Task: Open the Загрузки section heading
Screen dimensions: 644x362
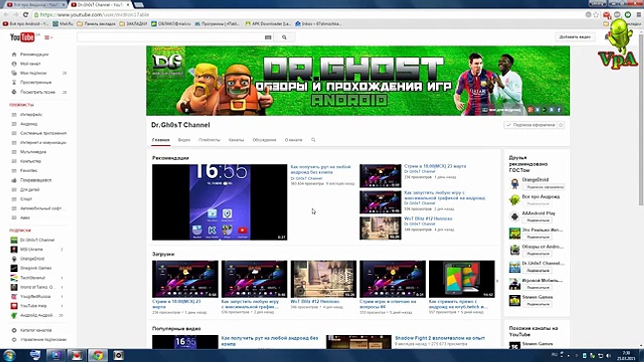Action: (x=163, y=254)
